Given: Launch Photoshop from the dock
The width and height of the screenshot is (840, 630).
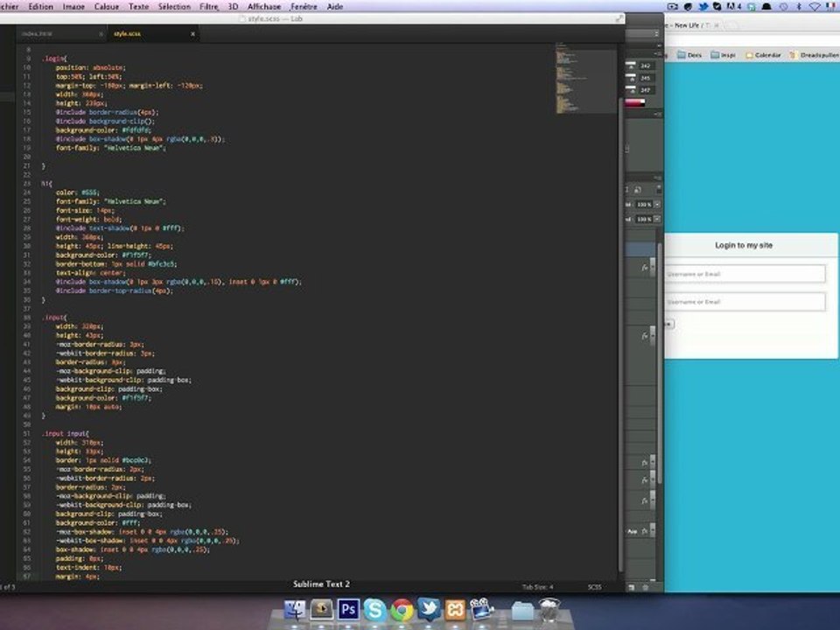Looking at the screenshot, I should [x=348, y=610].
